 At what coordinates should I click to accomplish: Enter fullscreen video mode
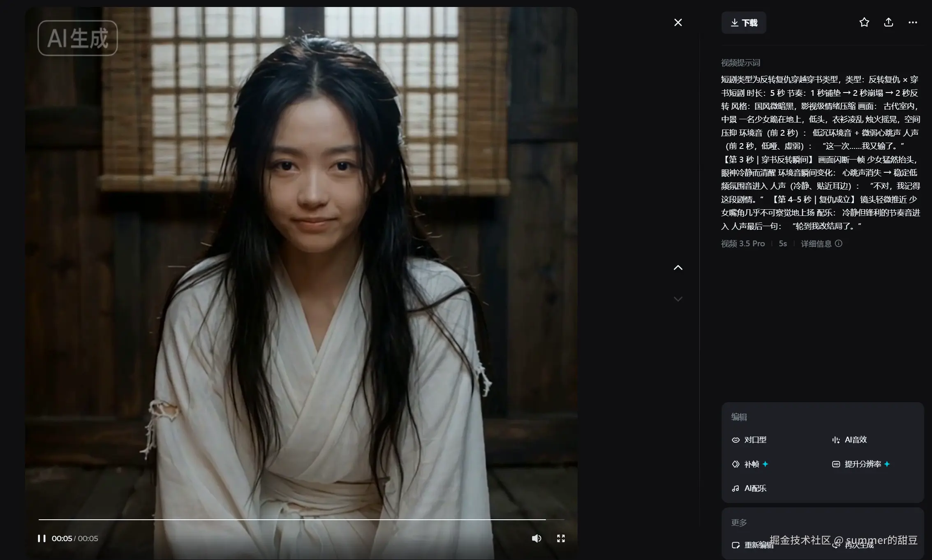click(x=561, y=538)
